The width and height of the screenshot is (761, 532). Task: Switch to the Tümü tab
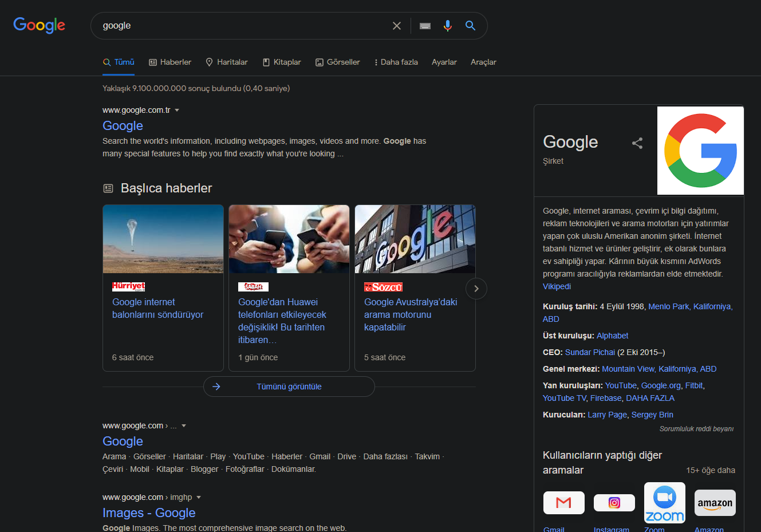coord(119,62)
